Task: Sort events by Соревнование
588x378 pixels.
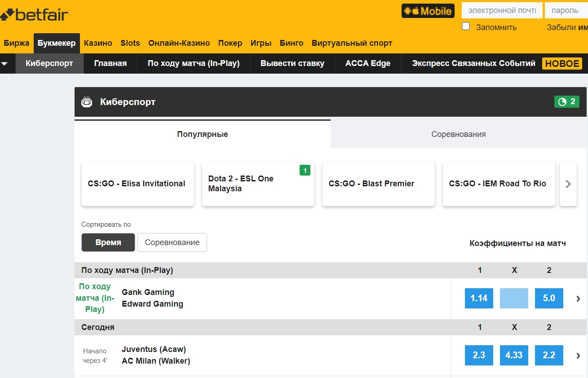Action: point(172,242)
